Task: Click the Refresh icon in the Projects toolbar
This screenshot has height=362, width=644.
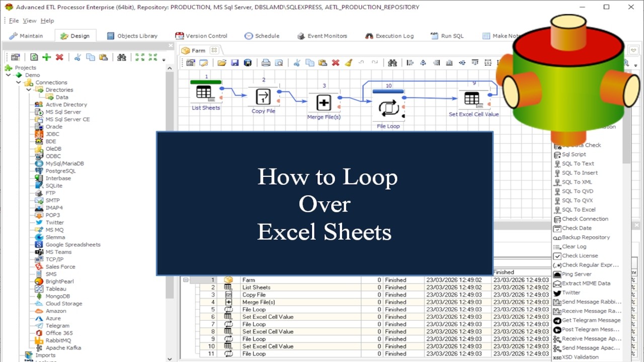Action: pyautogui.click(x=34, y=57)
